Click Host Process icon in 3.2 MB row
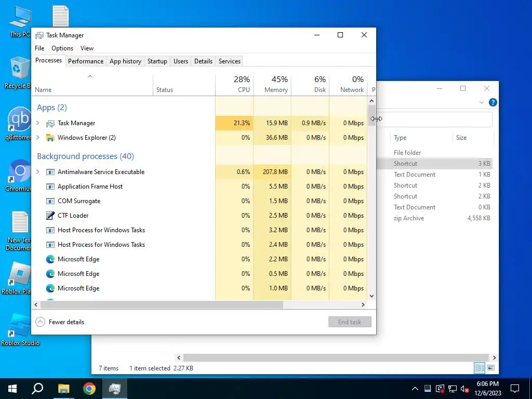 [x=50, y=230]
